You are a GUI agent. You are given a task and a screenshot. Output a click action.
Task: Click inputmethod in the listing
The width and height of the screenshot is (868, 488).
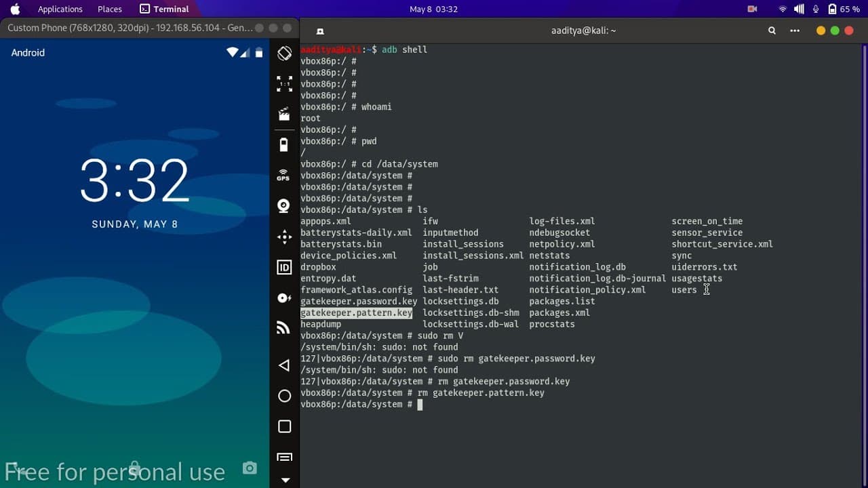[450, 233]
